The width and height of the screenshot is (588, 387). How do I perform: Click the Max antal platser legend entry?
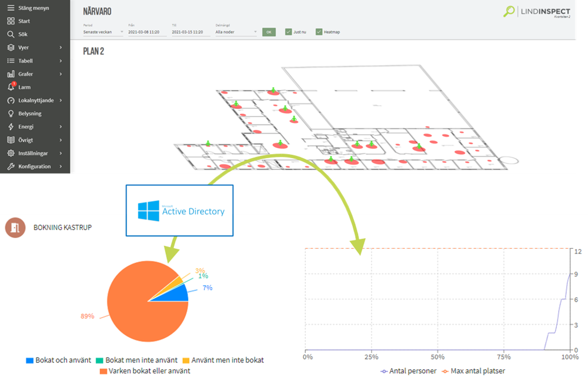tap(473, 371)
